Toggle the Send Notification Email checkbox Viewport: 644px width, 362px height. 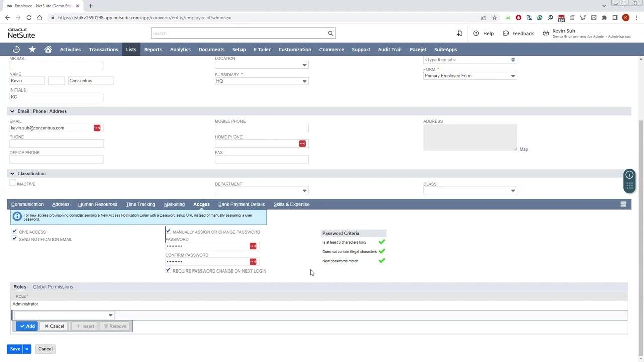(14, 239)
